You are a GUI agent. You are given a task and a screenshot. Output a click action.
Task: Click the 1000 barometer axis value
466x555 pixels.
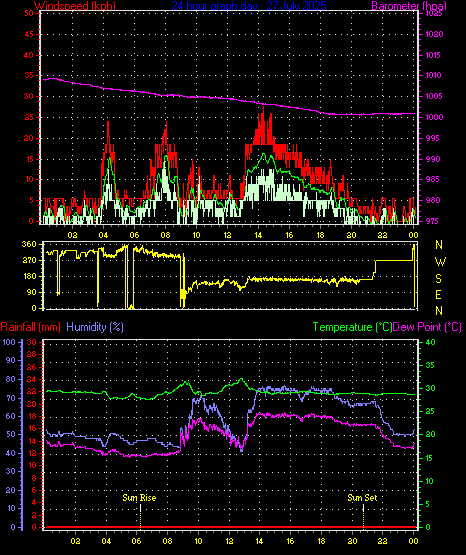(x=434, y=117)
